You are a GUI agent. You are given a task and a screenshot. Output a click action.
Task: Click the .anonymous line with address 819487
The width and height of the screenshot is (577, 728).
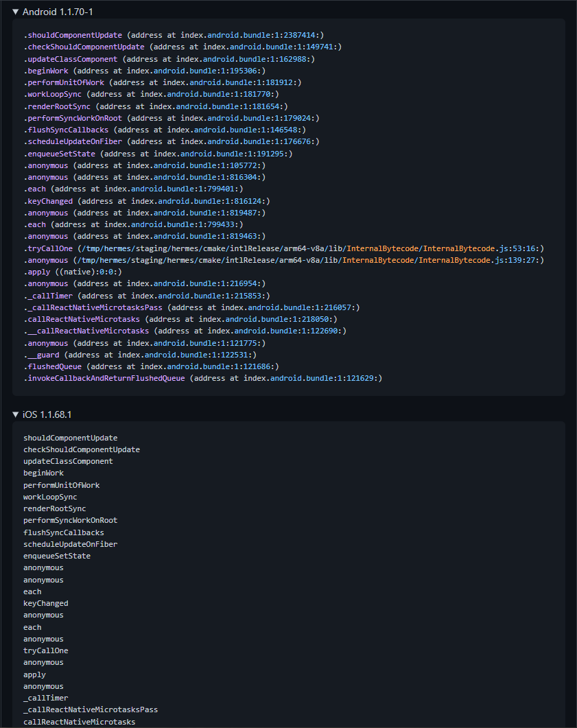pyautogui.click(x=145, y=213)
